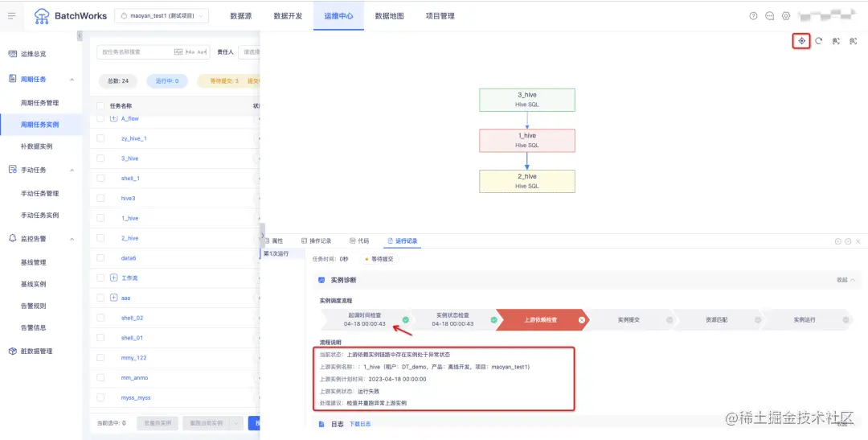Select the 2_hive node in the graph
868x440 pixels.
coord(527,181)
